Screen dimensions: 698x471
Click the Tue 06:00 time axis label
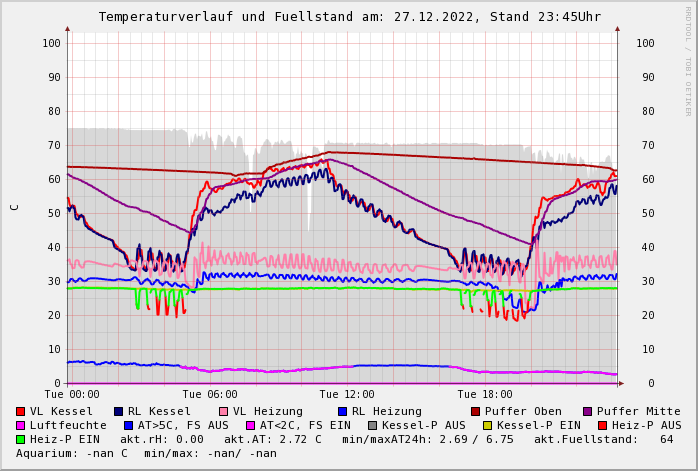(210, 395)
